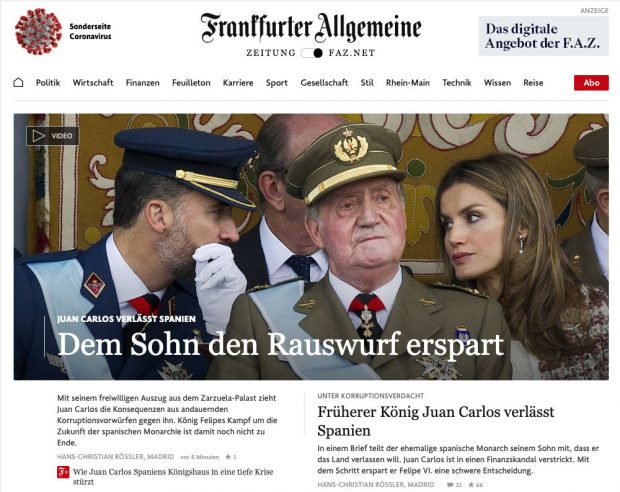Play the video via VIDEO badge
Image resolution: width=620 pixels, height=492 pixels.
click(x=53, y=136)
